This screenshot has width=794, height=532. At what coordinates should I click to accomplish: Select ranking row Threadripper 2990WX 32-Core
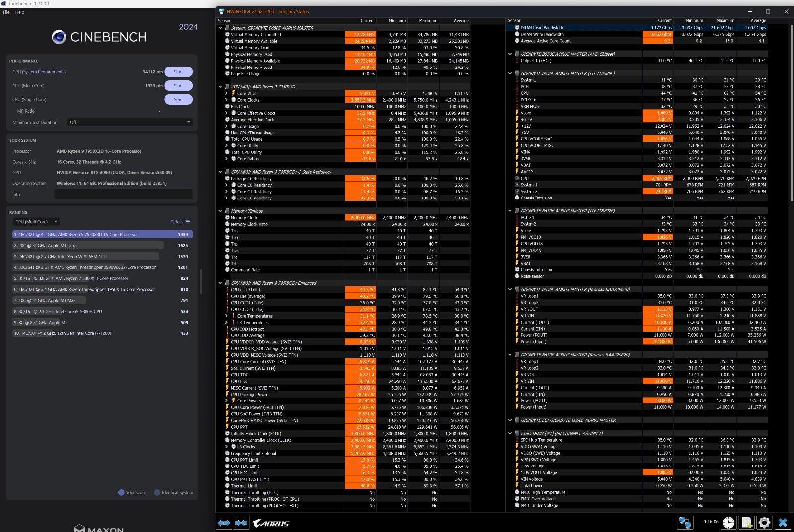click(102, 267)
